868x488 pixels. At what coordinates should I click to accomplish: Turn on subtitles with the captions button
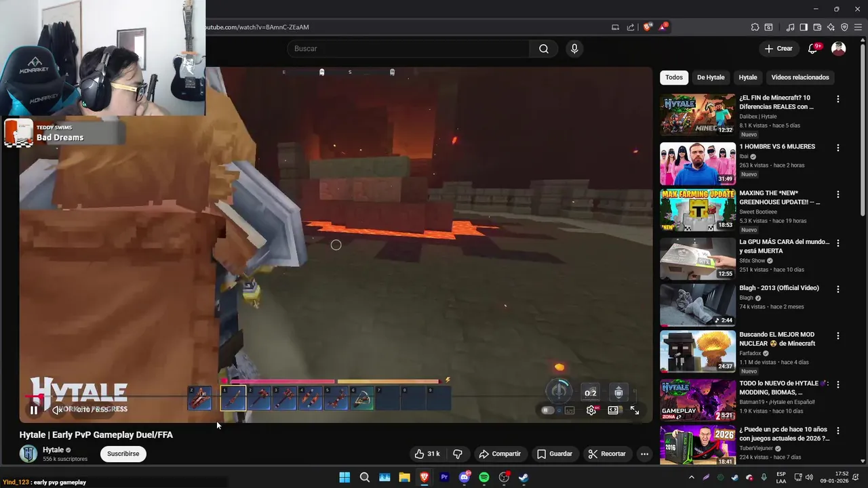[570, 410]
